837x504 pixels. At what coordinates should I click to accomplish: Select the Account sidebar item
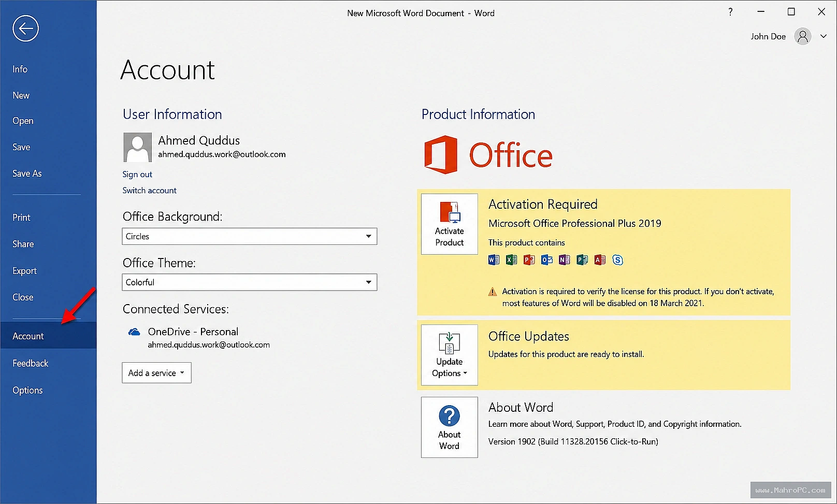pyautogui.click(x=48, y=336)
